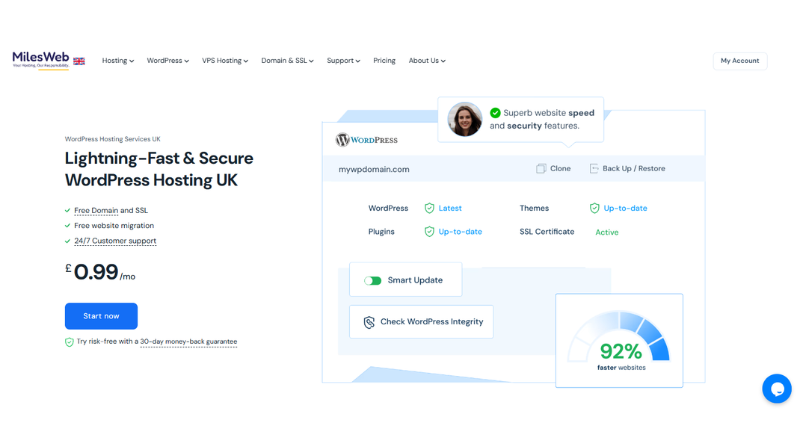This screenshot has height=445, width=800.
Task: Click the Latest status text
Action: click(x=450, y=208)
